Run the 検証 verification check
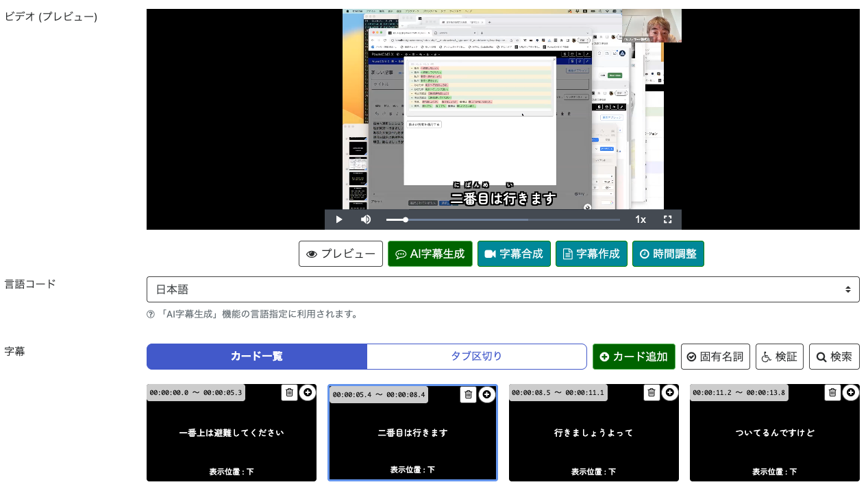The width and height of the screenshot is (868, 491). 779,357
